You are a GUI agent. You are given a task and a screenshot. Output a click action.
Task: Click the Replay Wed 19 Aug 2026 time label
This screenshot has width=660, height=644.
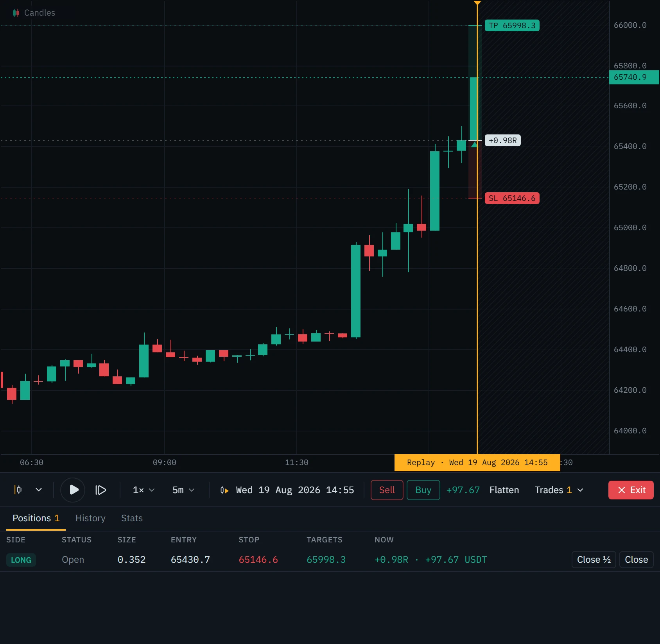(477, 463)
